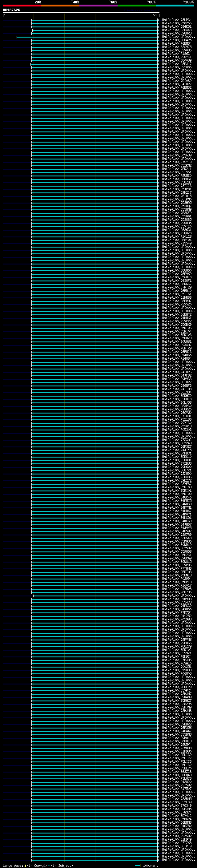
Task: Open hit UniRef100_Q8LPC4
Action: click(177, 20)
